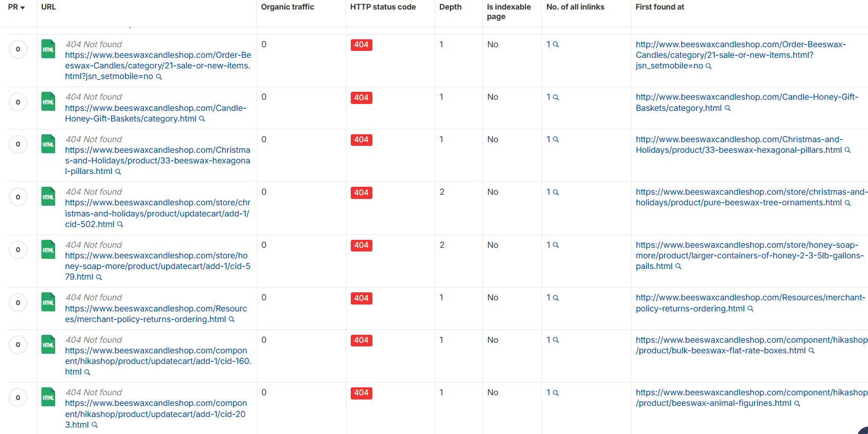Screen dimensions: 868x434
Task: Click the No. of all inlinks column header
Action: (575, 7)
